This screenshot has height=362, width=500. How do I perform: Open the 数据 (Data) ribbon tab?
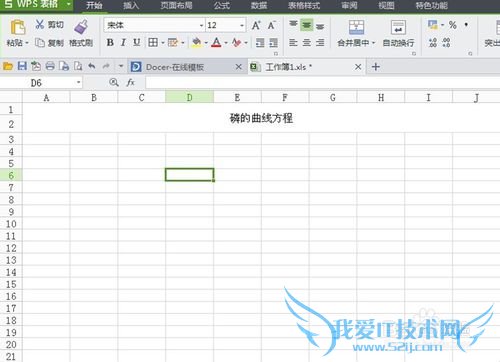tap(259, 5)
